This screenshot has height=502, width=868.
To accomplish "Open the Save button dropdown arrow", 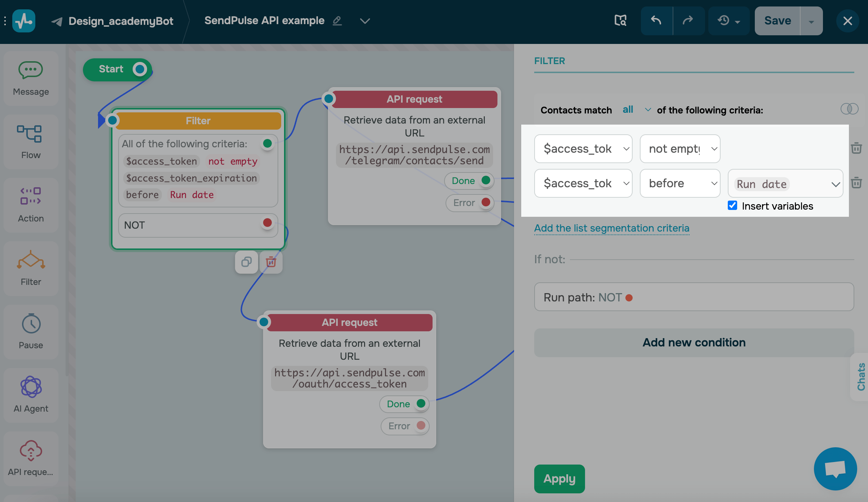I will [x=811, y=21].
